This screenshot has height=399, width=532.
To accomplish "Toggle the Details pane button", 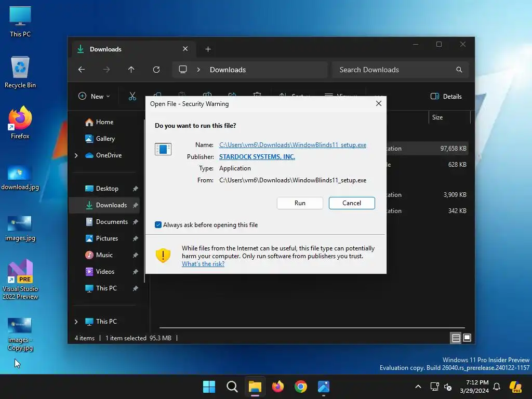I will pos(446,96).
